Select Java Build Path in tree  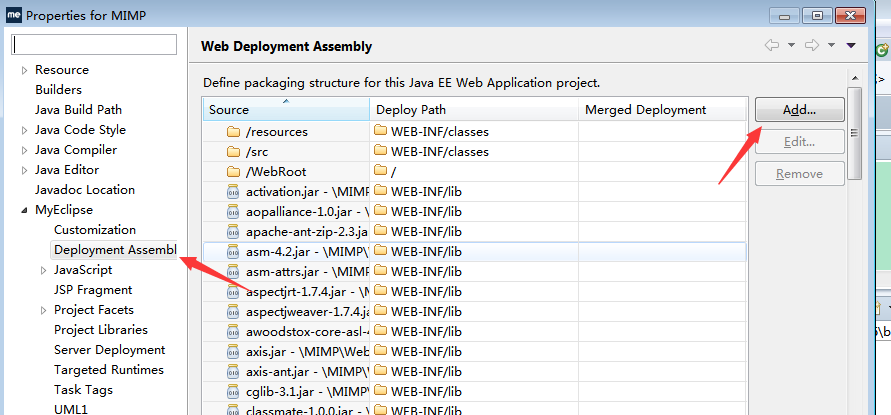click(78, 110)
